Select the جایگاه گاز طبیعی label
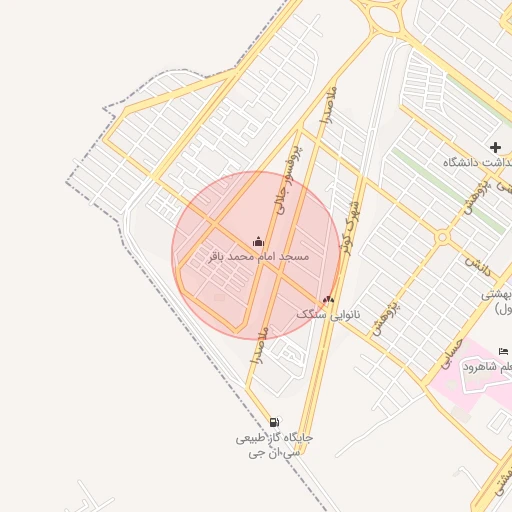The height and width of the screenshot is (512, 512). pos(274,438)
